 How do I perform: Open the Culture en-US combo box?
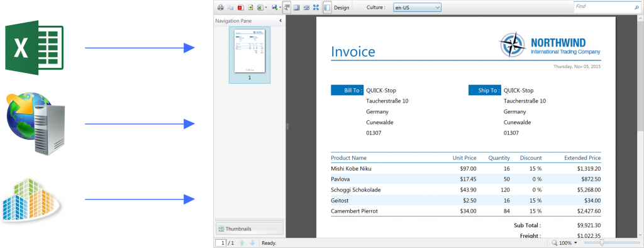coord(417,8)
